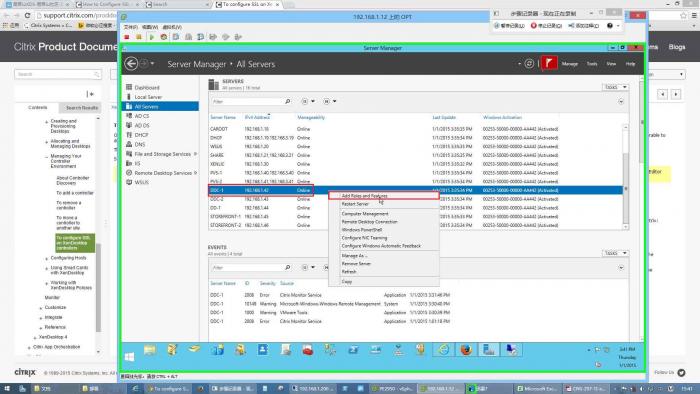This screenshot has height=394, width=700.
Task: Click the red notifications flag icon
Action: (x=549, y=63)
